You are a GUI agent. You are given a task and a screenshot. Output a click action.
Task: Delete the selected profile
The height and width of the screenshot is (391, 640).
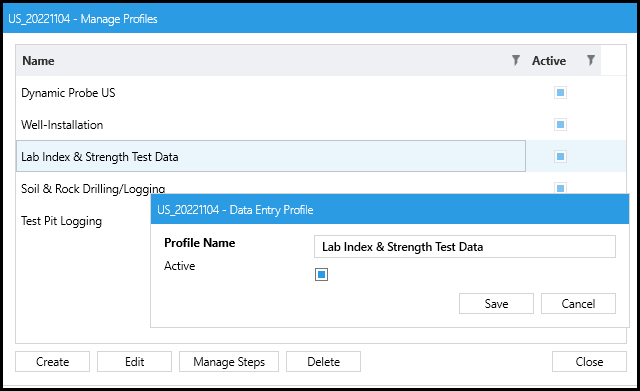[323, 362]
